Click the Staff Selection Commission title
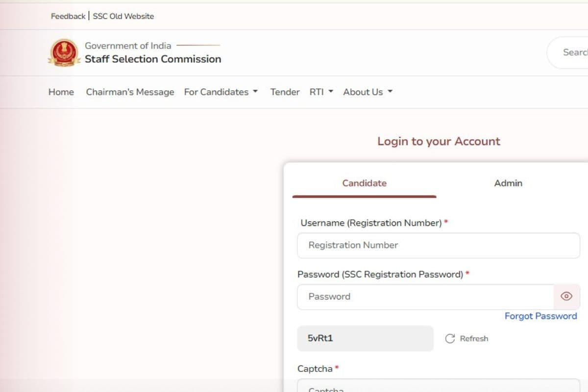Viewport: 588px width, 392px height. (153, 59)
